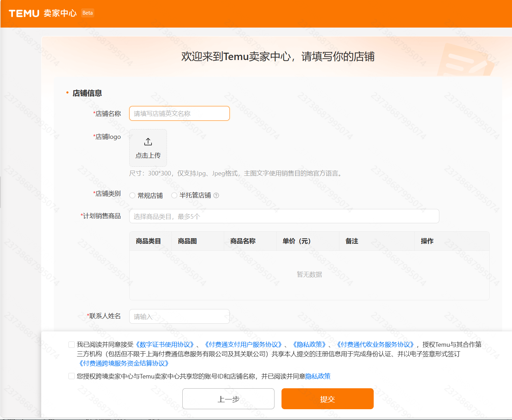Click the 联系人姓名 input field
The image size is (512, 420).
[179, 316]
